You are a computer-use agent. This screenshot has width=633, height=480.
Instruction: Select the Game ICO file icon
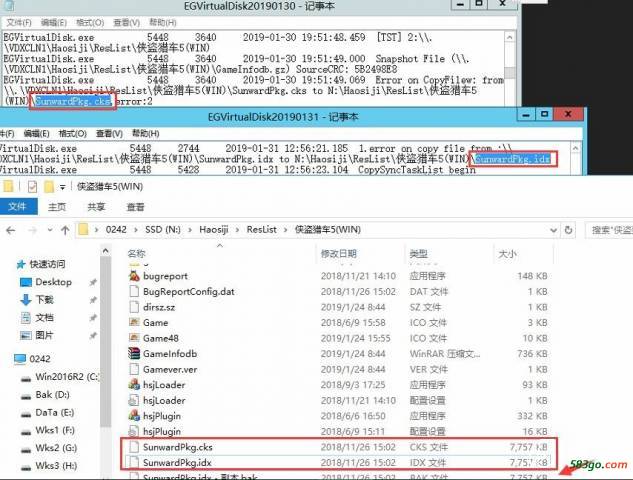point(134,323)
